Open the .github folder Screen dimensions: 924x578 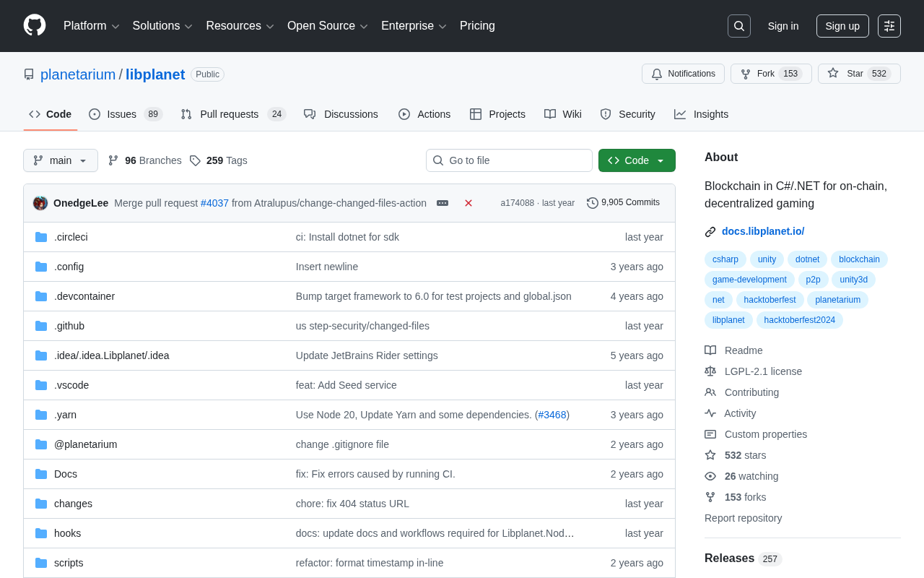[x=69, y=326]
